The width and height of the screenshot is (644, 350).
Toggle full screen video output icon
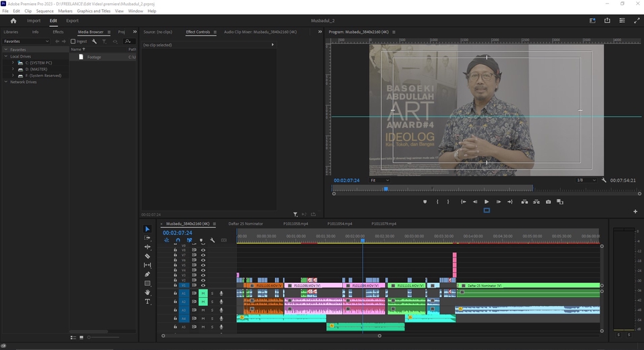pyautogui.click(x=637, y=21)
